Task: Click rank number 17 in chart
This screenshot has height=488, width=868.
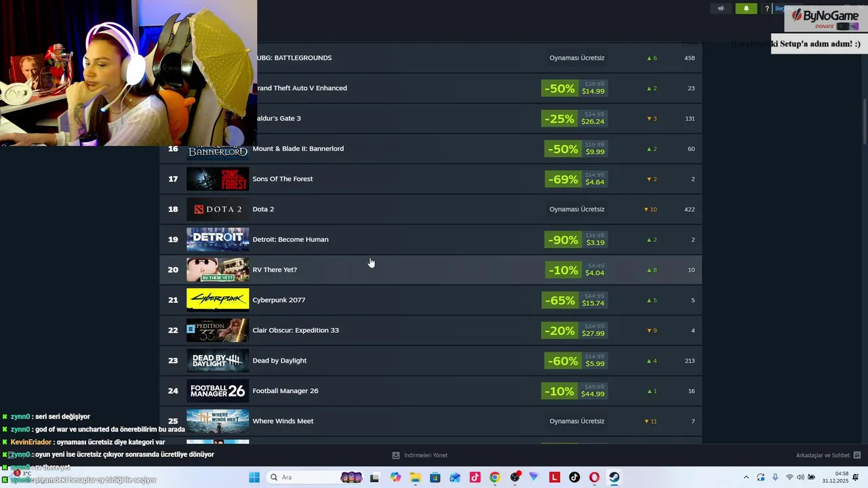Action: point(173,179)
